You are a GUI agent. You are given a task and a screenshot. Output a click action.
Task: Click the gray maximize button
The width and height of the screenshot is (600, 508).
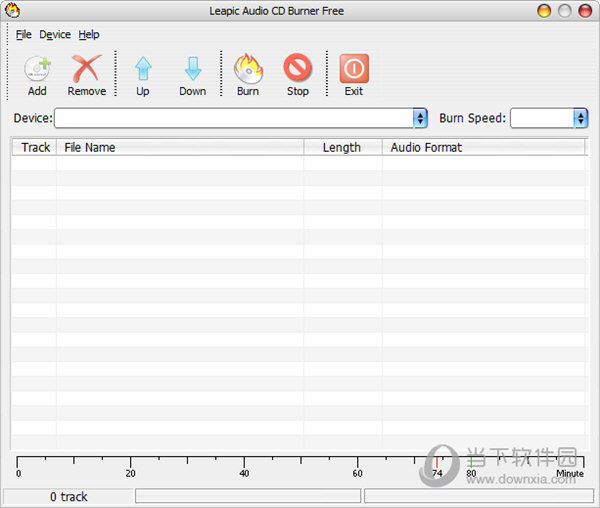point(565,11)
